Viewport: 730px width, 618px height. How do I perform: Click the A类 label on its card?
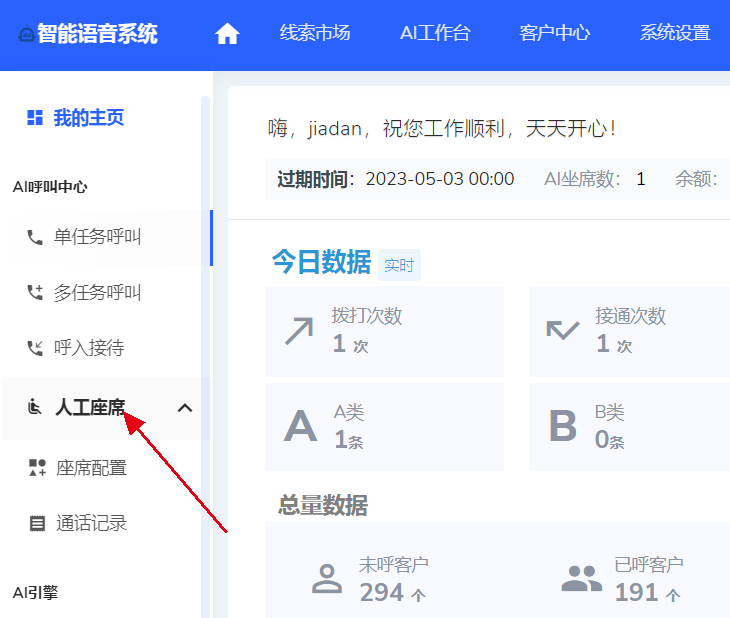[349, 412]
